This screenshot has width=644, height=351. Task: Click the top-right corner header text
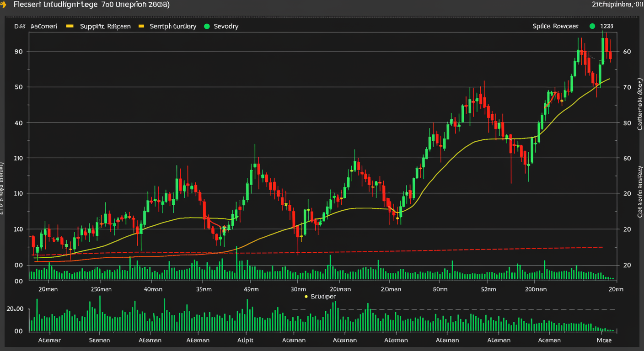pyautogui.click(x=613, y=5)
